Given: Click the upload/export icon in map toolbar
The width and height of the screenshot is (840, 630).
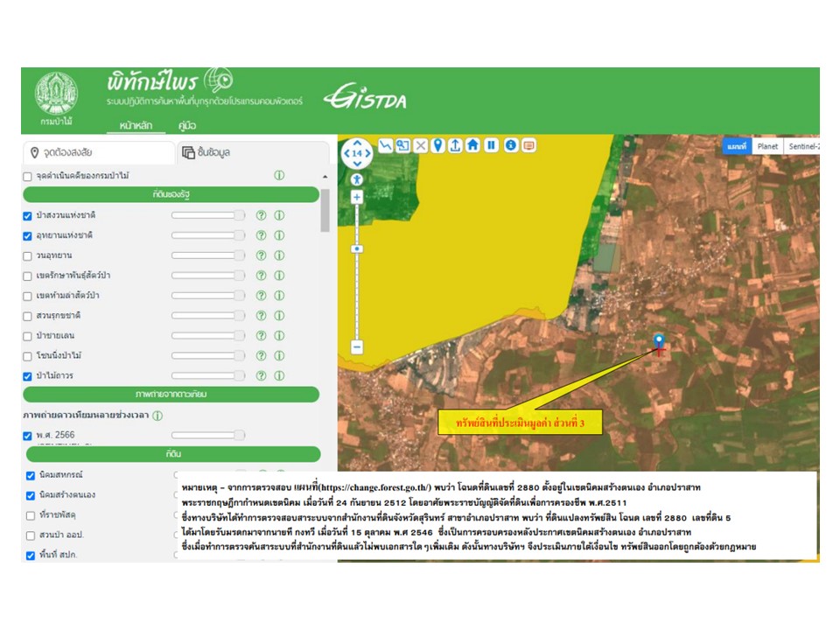Looking at the screenshot, I should point(455,145).
